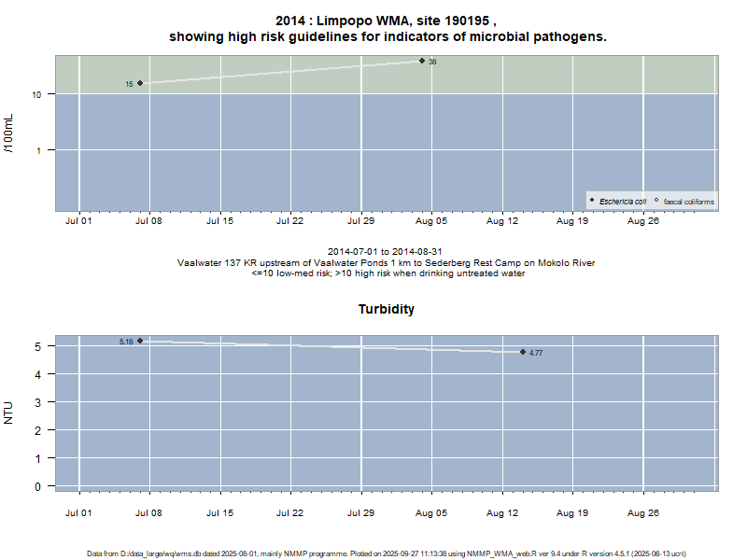747x560 pixels.
Task: Select the drinking untreated water risk guideline text
Action: [x=386, y=273]
